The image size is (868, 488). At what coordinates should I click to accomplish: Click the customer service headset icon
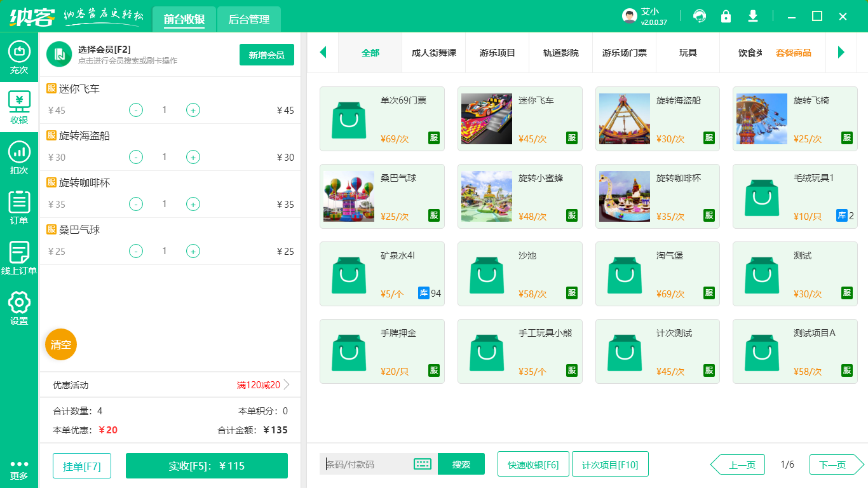[699, 16]
